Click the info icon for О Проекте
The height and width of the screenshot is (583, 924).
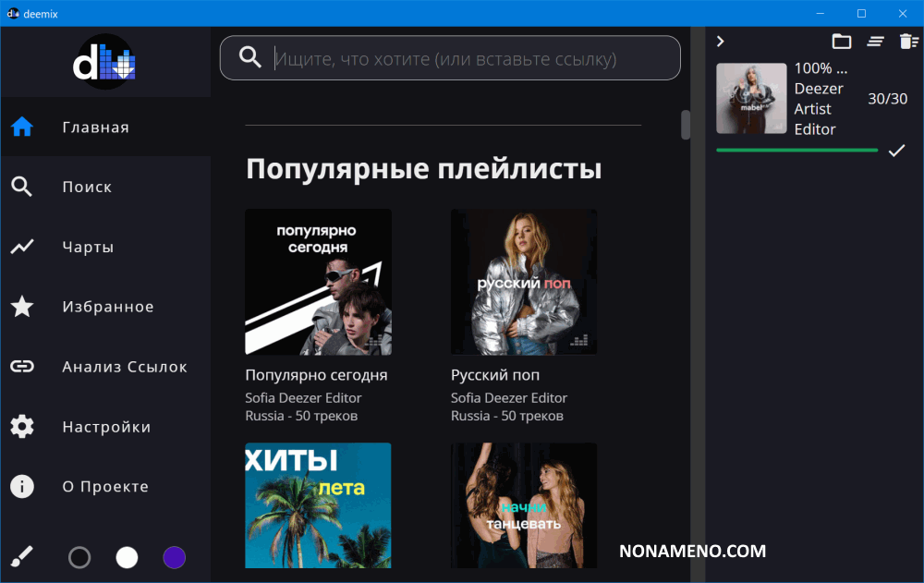click(22, 487)
